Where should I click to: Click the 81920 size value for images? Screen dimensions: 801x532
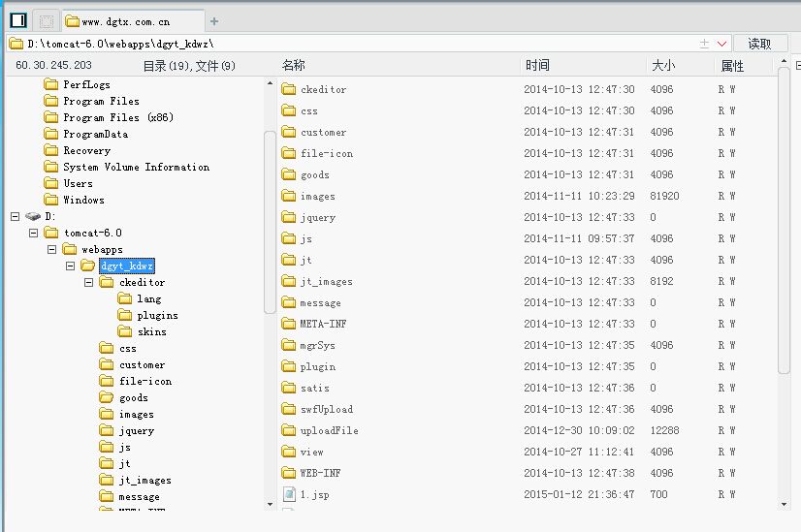click(664, 196)
